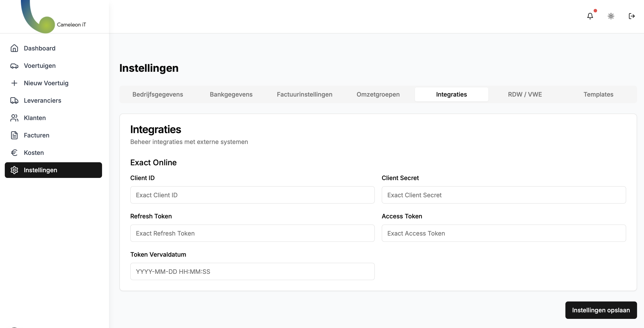This screenshot has width=644, height=328.
Task: Click the Kosten euro icon
Action: pyautogui.click(x=14, y=152)
